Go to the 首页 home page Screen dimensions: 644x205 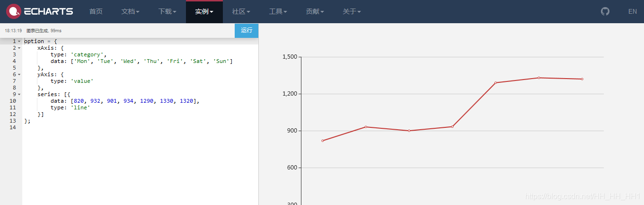[96, 11]
